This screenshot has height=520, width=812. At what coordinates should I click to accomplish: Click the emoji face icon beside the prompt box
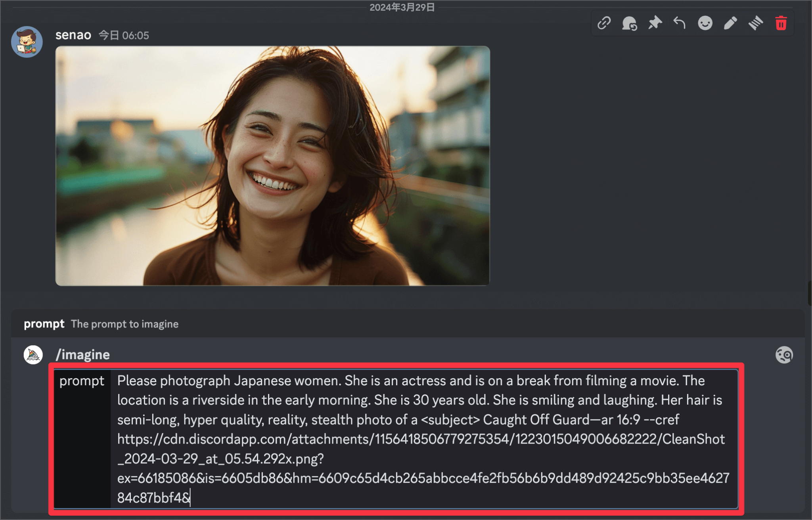(784, 355)
